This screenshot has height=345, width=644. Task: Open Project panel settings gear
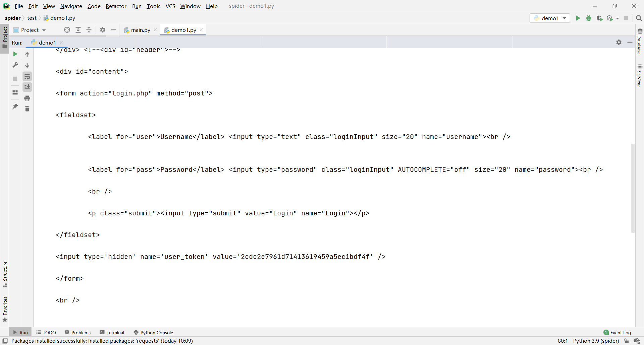(x=103, y=30)
